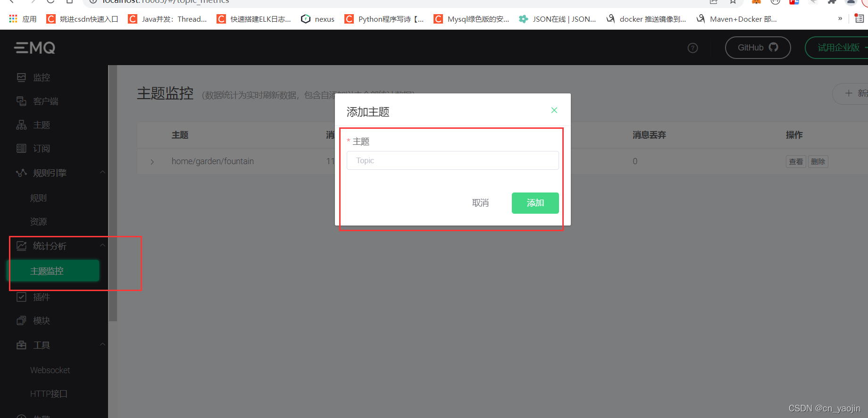Viewport: 868px width, 418px height.
Task: Open 模块 in the sidebar
Action: click(x=42, y=320)
